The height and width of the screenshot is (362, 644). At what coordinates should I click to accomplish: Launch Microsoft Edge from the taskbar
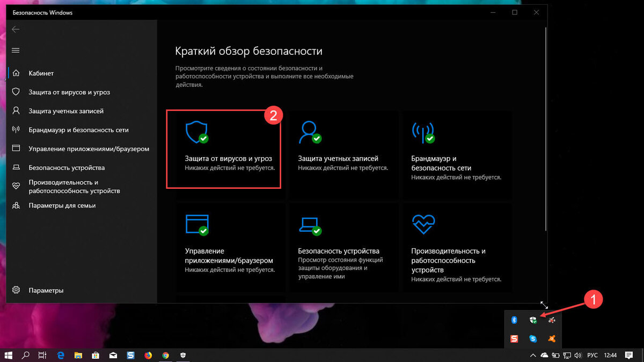click(x=61, y=355)
